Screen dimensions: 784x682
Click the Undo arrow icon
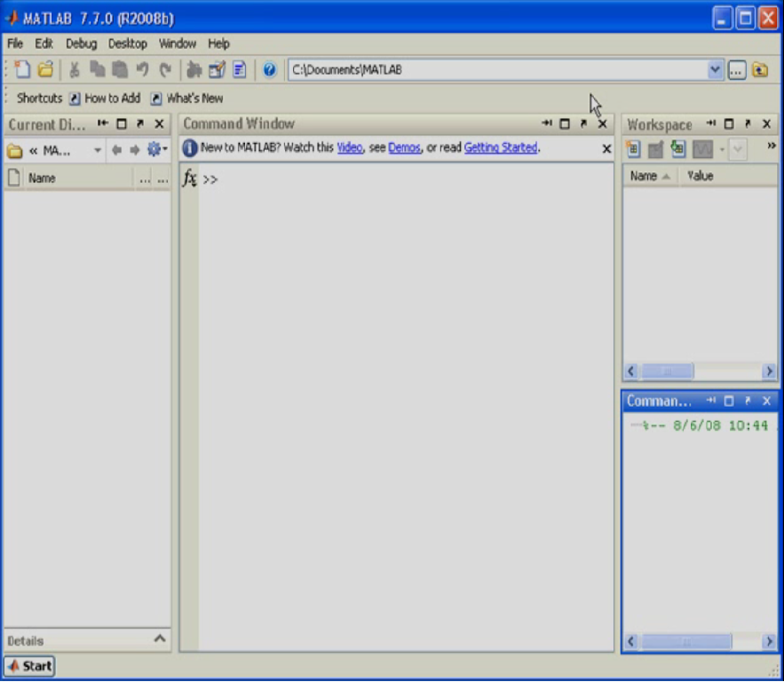pos(142,69)
